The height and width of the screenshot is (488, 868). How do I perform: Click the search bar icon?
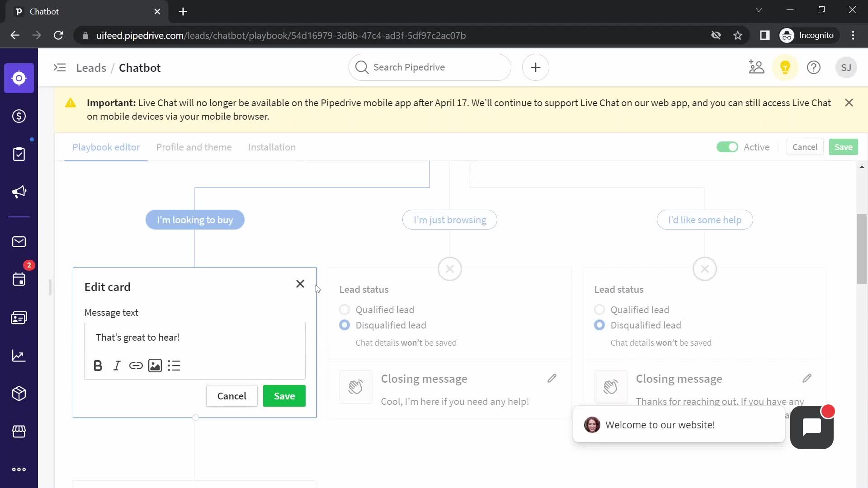(363, 67)
